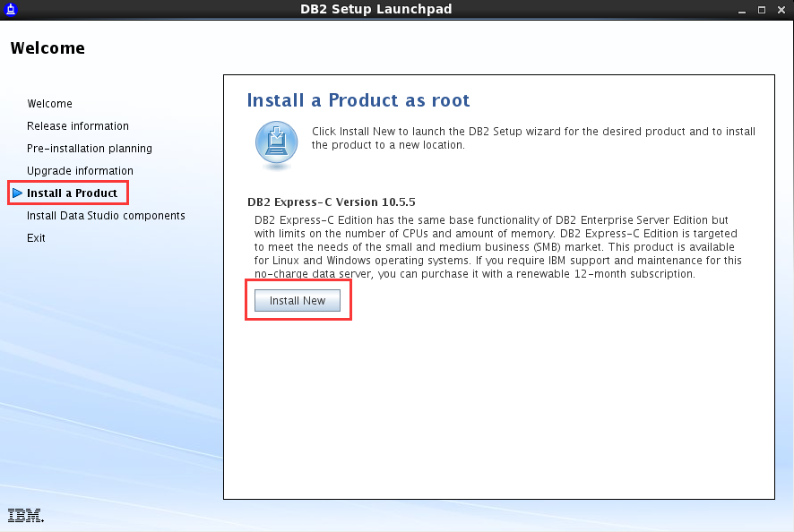The width and height of the screenshot is (794, 532).
Task: Open the Upgrade information page
Action: pyautogui.click(x=80, y=170)
